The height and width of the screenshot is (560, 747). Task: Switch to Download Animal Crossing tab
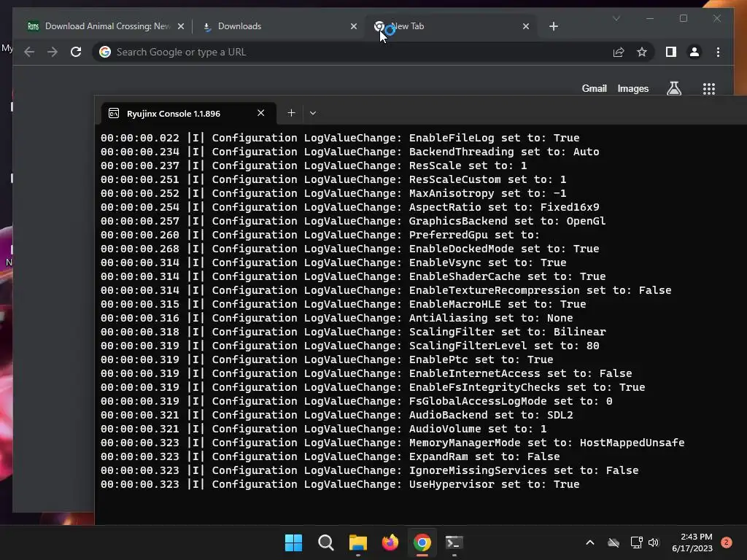click(106, 26)
